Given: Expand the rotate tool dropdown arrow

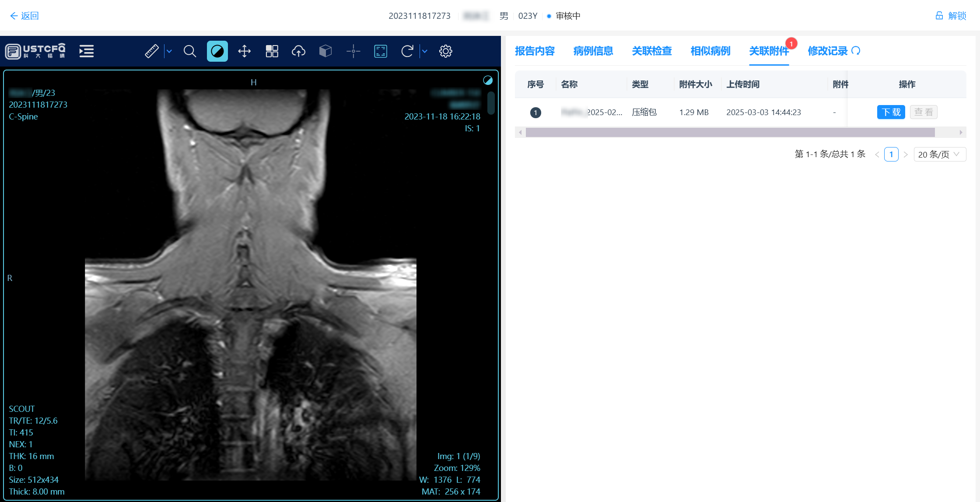Looking at the screenshot, I should coord(424,51).
